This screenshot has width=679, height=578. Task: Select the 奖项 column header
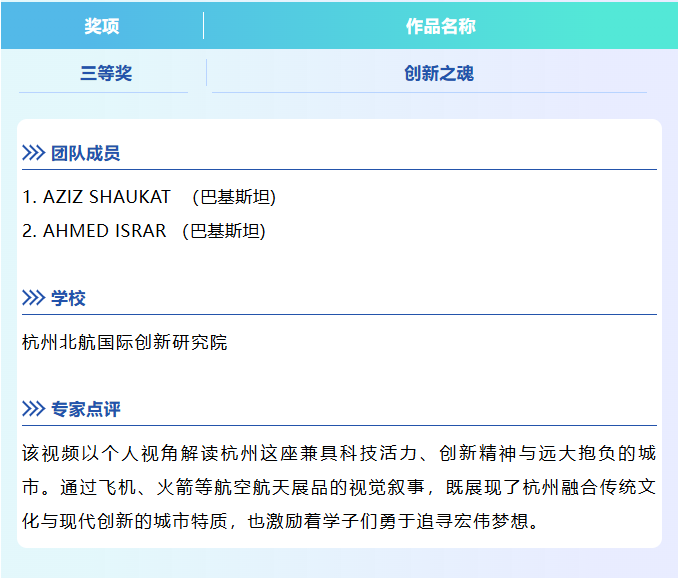[102, 26]
